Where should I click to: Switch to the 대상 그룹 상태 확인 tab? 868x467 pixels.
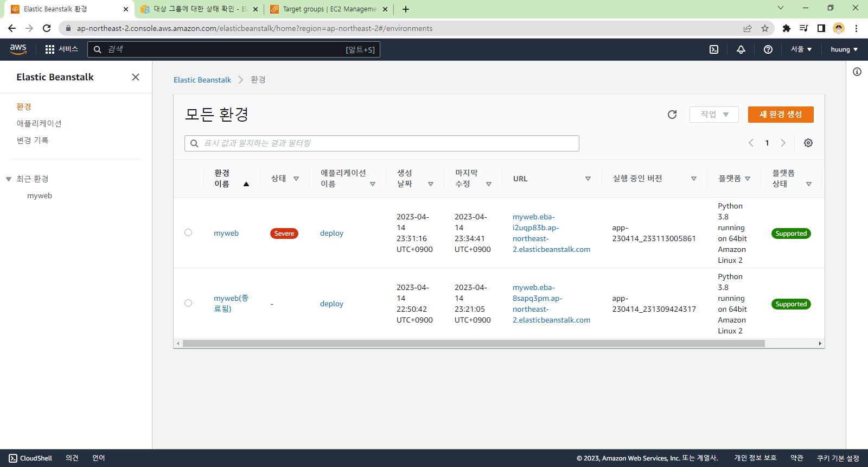coord(200,9)
